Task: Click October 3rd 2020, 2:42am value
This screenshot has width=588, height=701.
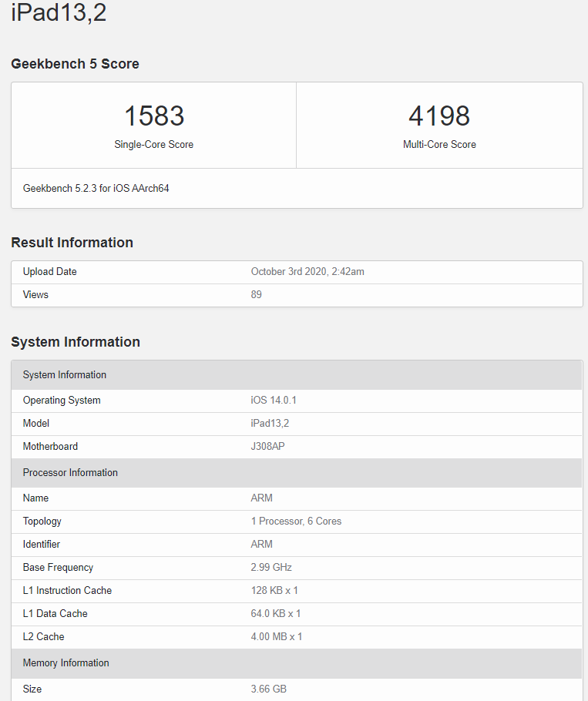Action: [307, 272]
